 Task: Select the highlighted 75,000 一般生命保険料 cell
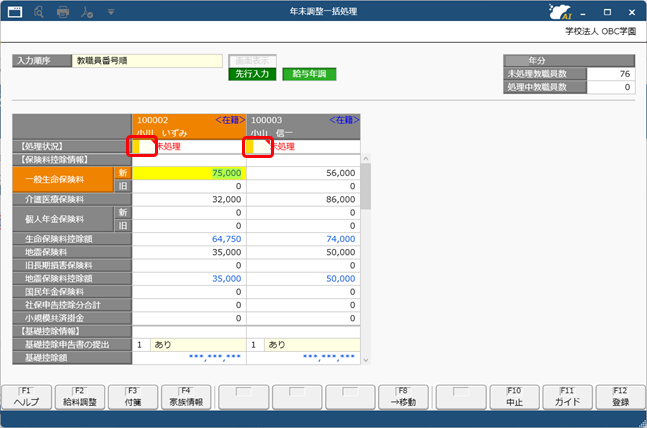point(189,172)
